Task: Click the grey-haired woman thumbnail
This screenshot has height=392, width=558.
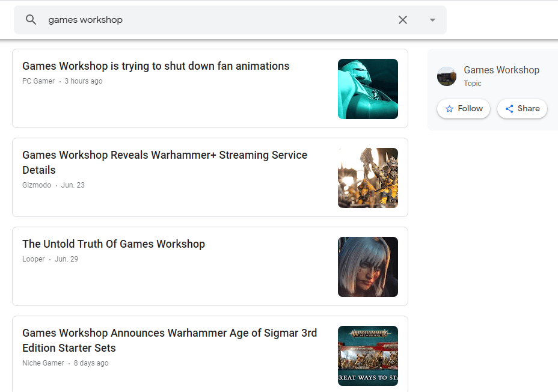Action: tap(368, 267)
